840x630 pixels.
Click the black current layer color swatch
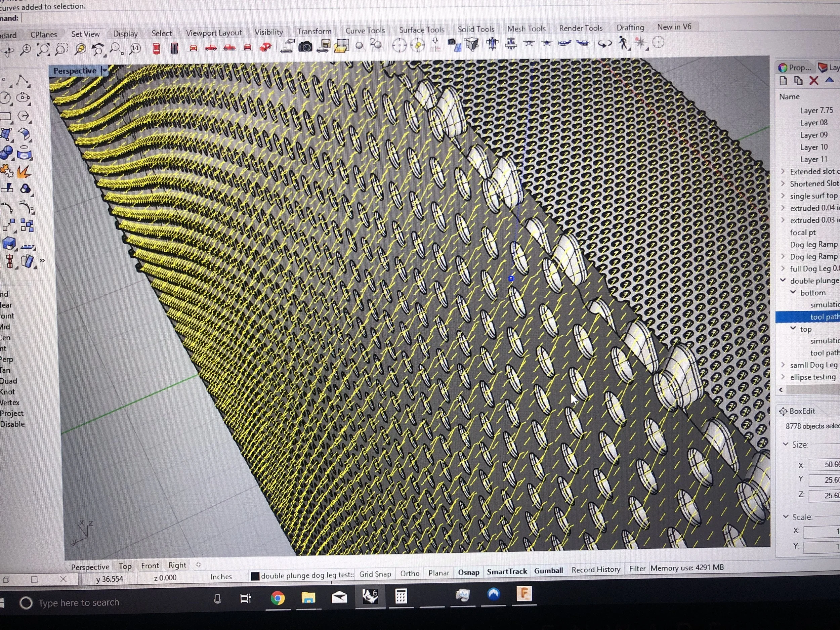tap(255, 576)
